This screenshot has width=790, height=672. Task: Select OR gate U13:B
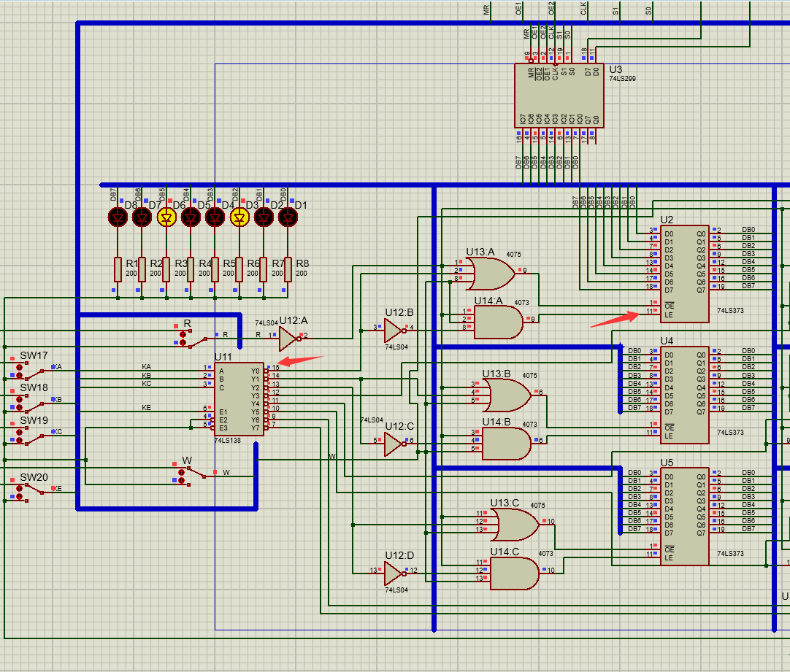(507, 395)
